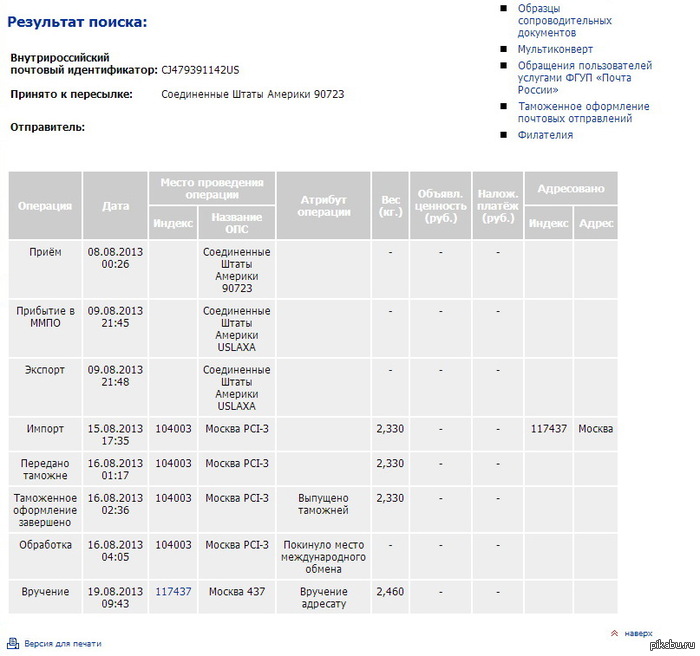Click the Название ОПС subheader

(237, 223)
